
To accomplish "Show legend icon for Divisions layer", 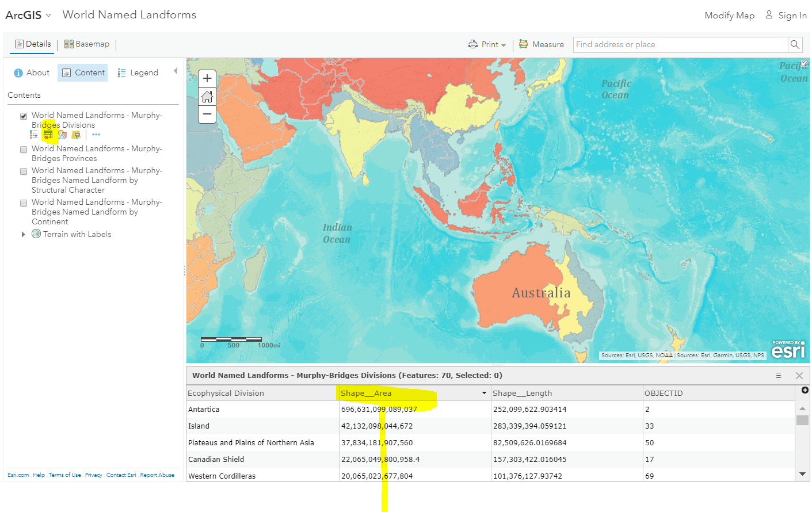I will (x=34, y=135).
